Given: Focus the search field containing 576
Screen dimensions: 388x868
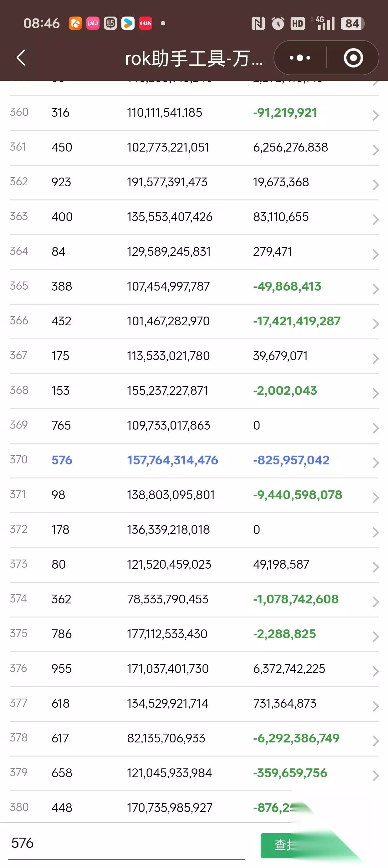Looking at the screenshot, I should [x=127, y=843].
